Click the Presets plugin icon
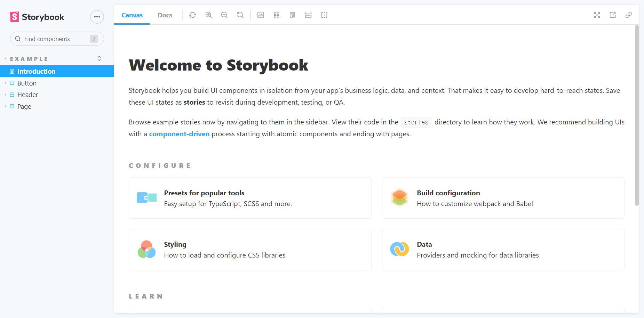The width and height of the screenshot is (644, 318). pos(146,198)
